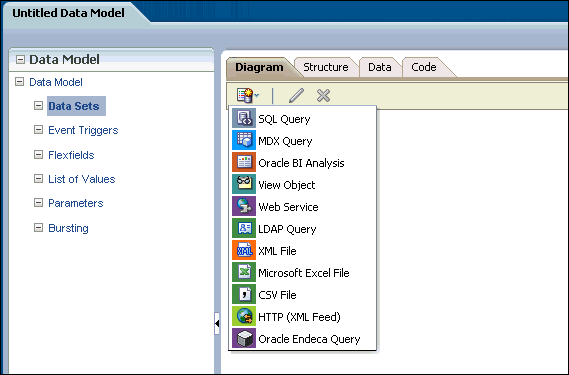The width and height of the screenshot is (569, 375).
Task: Select the Data Model tree link
Action: pos(56,82)
